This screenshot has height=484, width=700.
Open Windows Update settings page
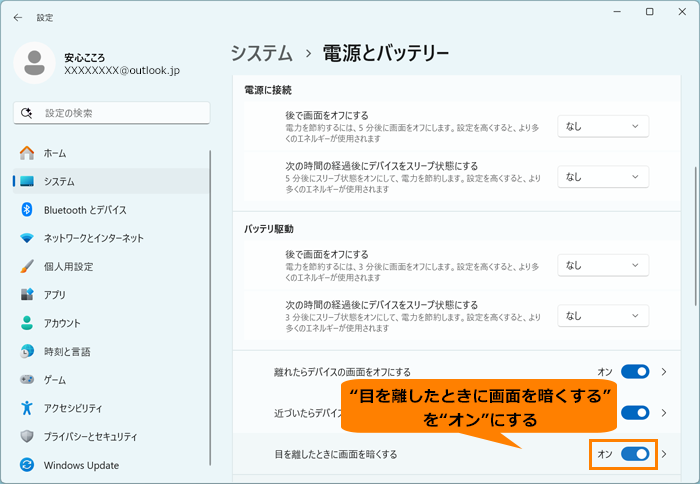[111, 465]
